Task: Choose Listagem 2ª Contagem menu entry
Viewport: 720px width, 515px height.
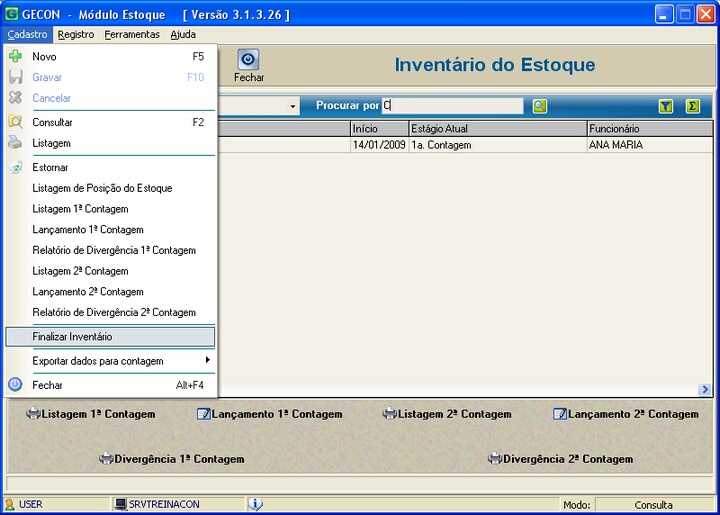Action: 110,271
